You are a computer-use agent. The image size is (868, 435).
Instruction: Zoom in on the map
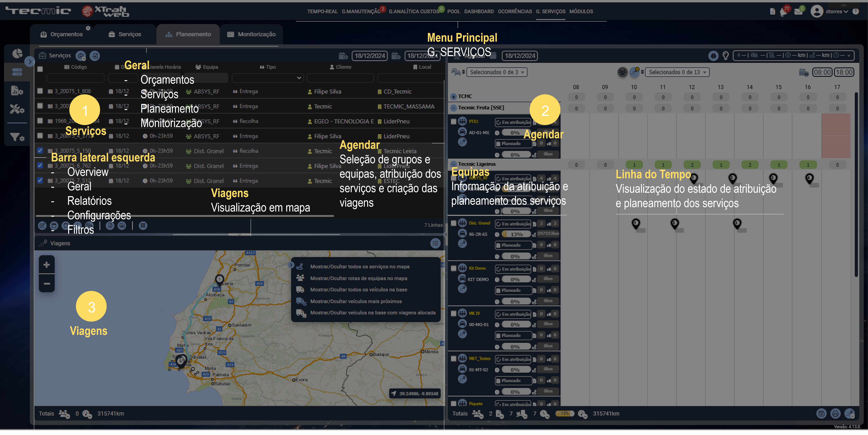click(x=47, y=265)
